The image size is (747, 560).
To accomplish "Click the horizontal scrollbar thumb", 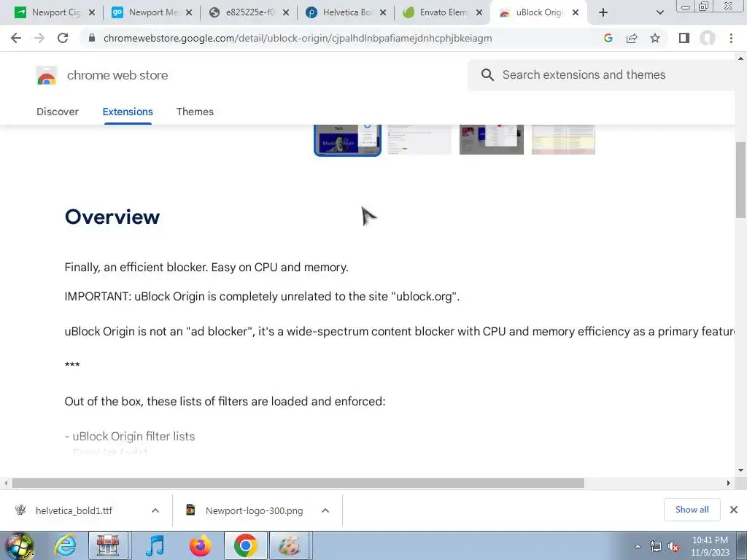I will (x=298, y=483).
